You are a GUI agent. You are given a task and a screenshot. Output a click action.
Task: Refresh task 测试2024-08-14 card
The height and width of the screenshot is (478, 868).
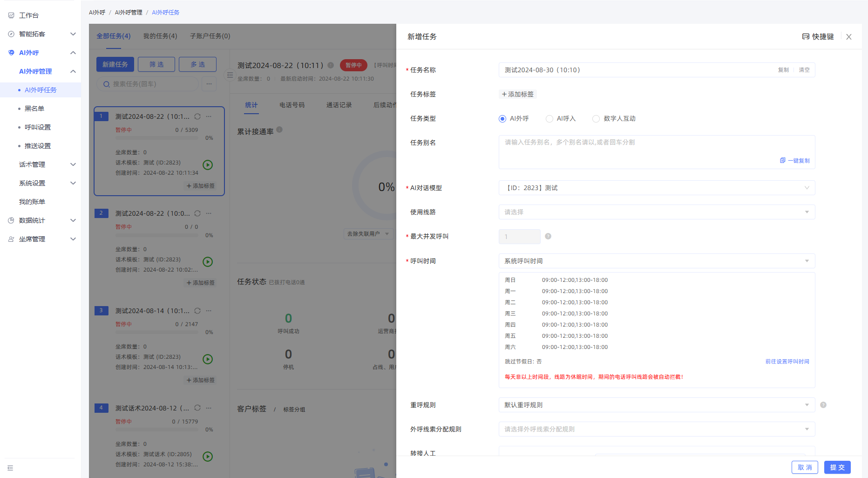click(x=197, y=311)
